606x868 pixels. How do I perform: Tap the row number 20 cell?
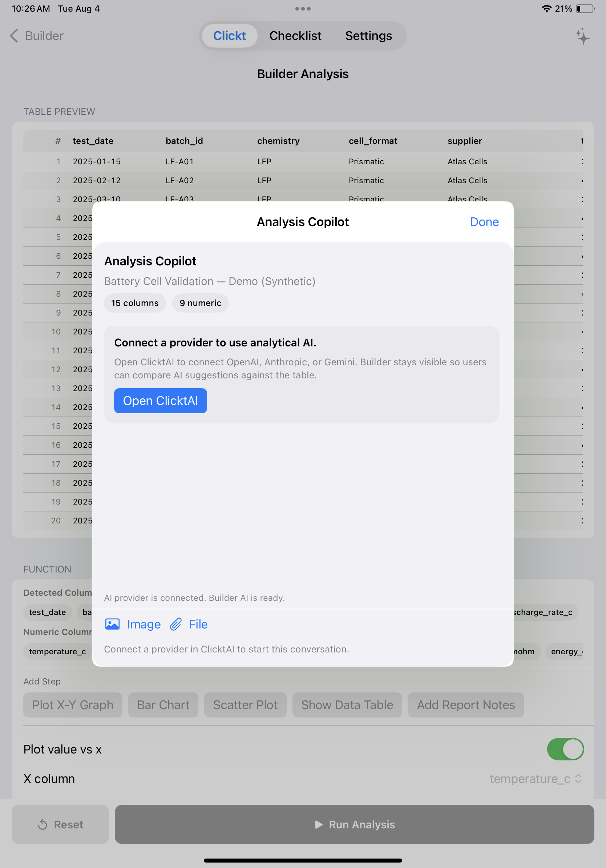(x=56, y=521)
